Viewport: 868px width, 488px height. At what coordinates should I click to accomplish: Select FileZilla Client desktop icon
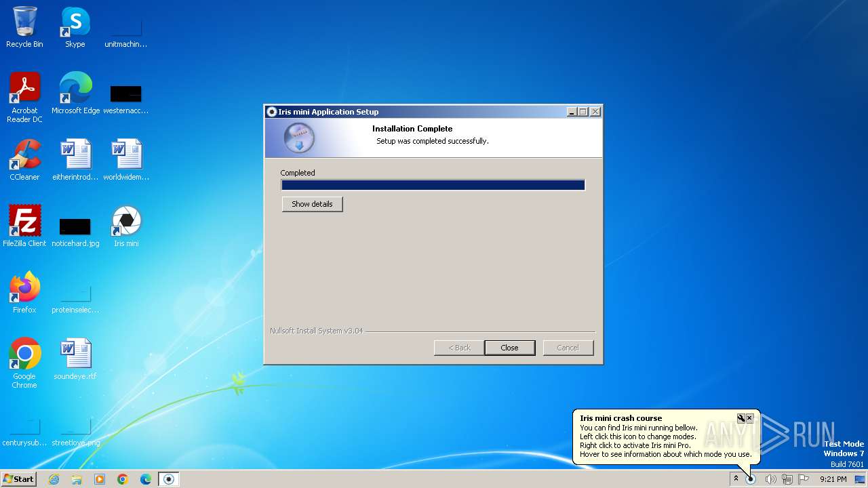pyautogui.click(x=24, y=226)
